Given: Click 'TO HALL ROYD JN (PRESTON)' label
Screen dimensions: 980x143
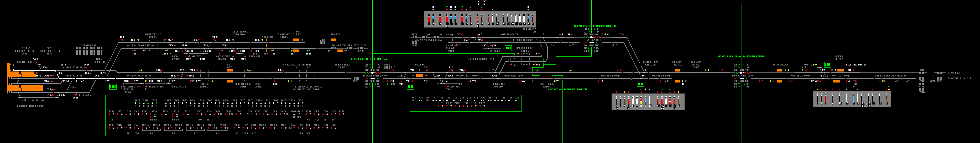Looking at the screenshot, I should [891, 76].
